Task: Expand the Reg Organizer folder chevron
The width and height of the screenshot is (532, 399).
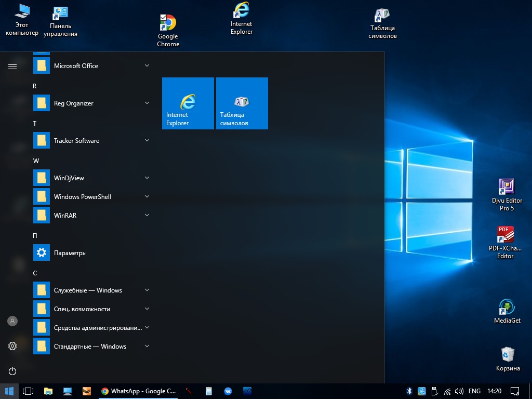Action: [147, 103]
